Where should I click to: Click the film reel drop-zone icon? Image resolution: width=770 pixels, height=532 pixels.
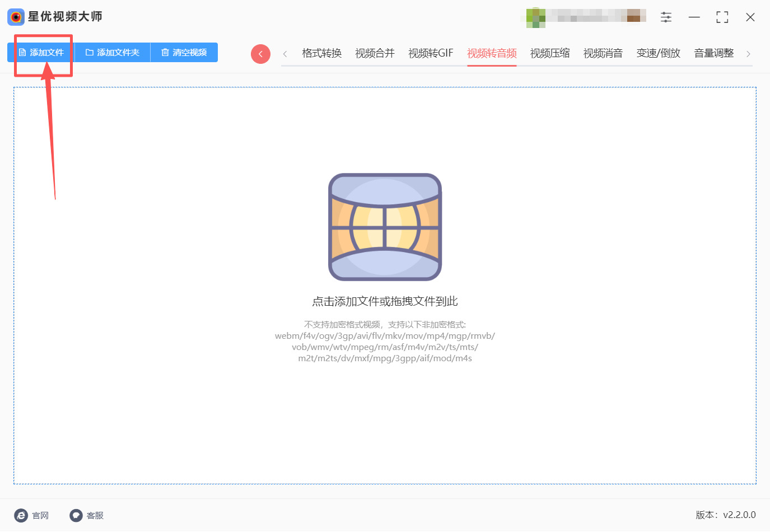(385, 227)
